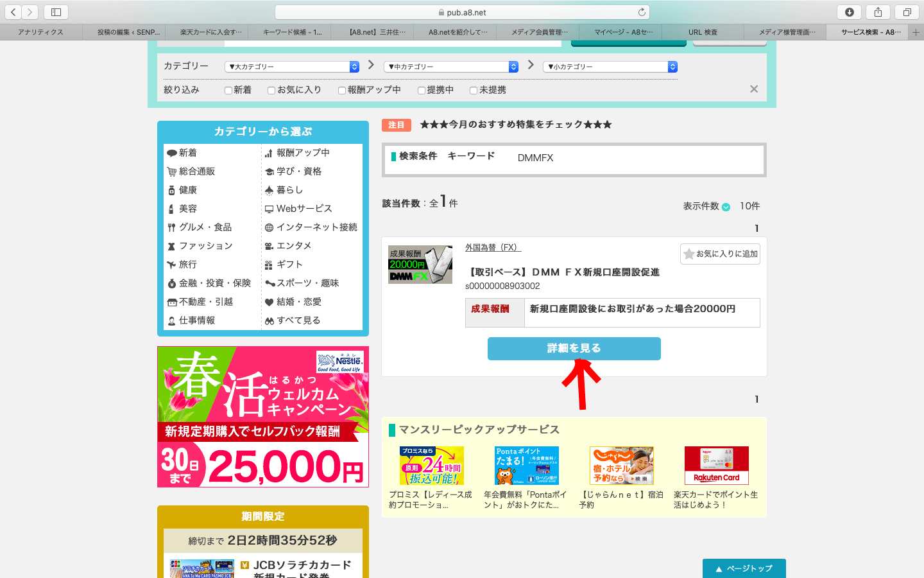The image size is (924, 578).
Task: Go back with Safari back arrow
Action: tap(13, 12)
